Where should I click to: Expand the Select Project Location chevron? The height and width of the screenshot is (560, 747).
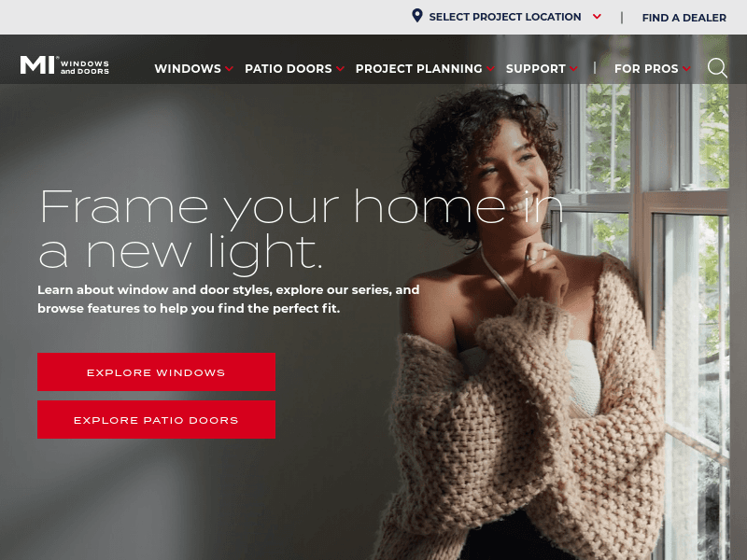[x=597, y=17]
